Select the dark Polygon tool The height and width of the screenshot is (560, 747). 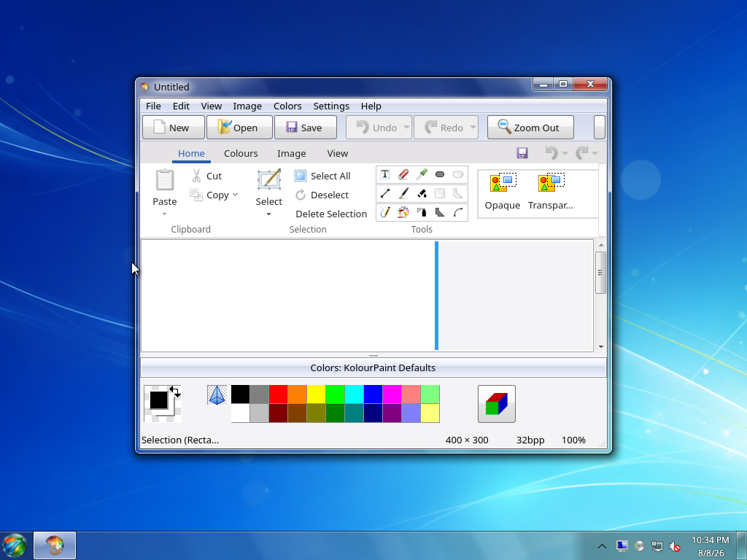440,212
